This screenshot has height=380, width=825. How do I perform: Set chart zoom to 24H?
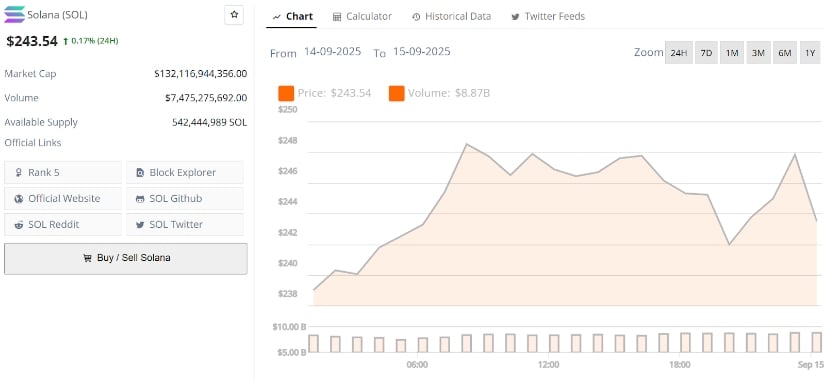(x=679, y=53)
